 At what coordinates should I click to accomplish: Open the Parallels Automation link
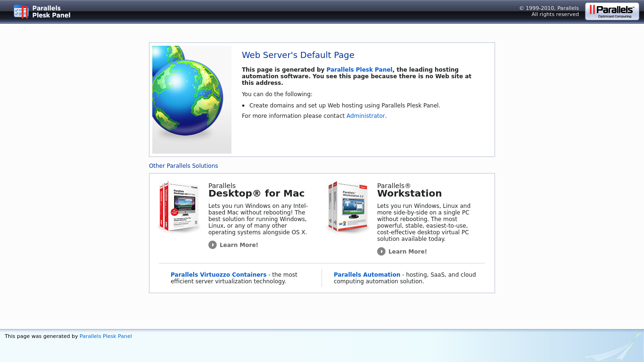(367, 275)
